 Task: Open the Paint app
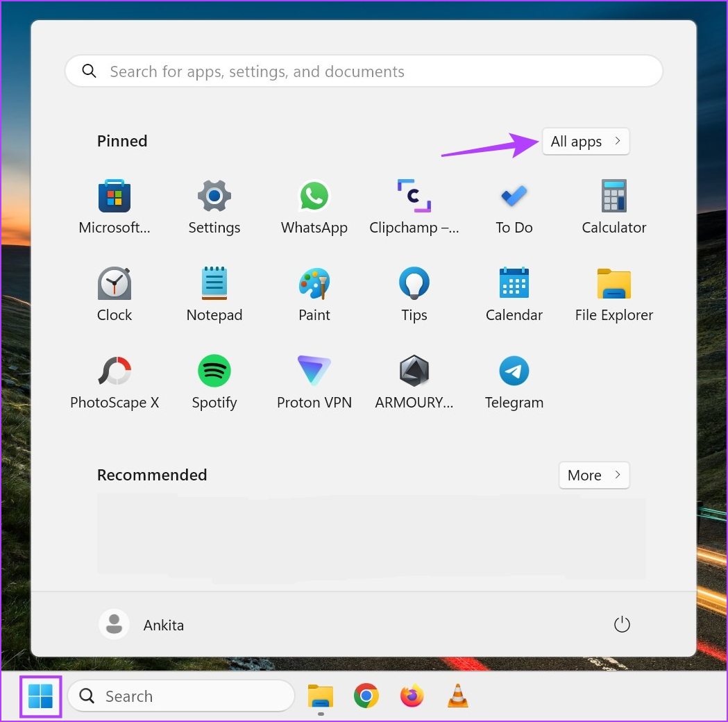tap(314, 294)
